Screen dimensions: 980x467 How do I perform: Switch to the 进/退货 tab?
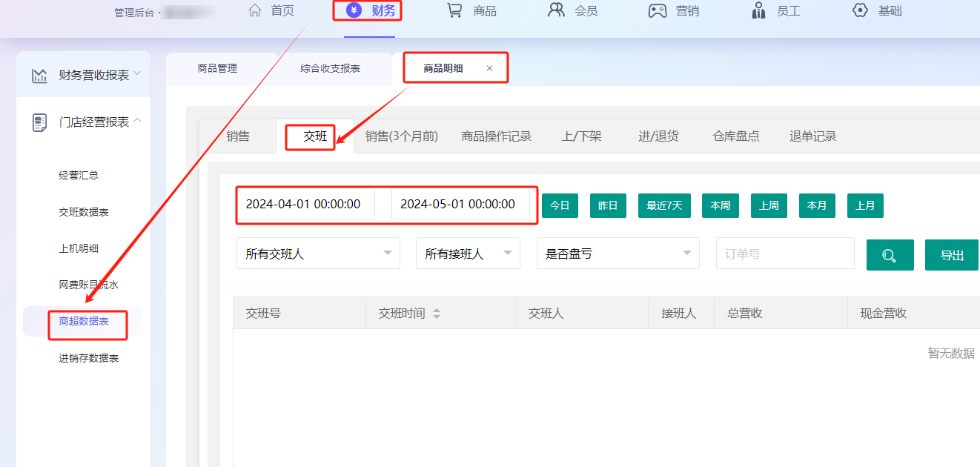[658, 136]
